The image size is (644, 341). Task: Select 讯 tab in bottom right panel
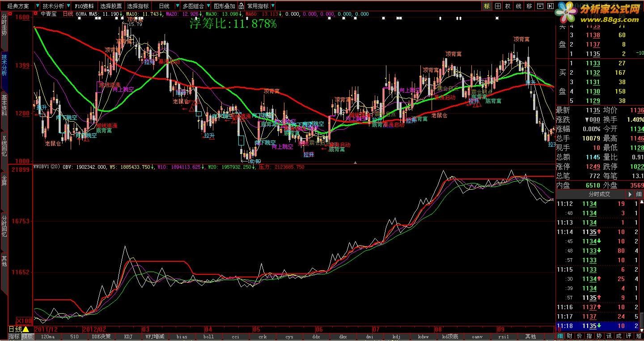[x=609, y=336]
